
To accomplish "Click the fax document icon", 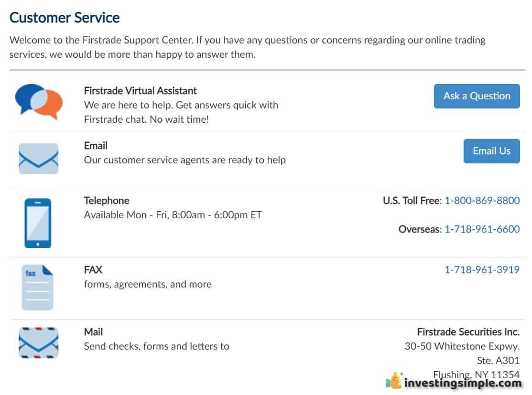I will pos(37,287).
